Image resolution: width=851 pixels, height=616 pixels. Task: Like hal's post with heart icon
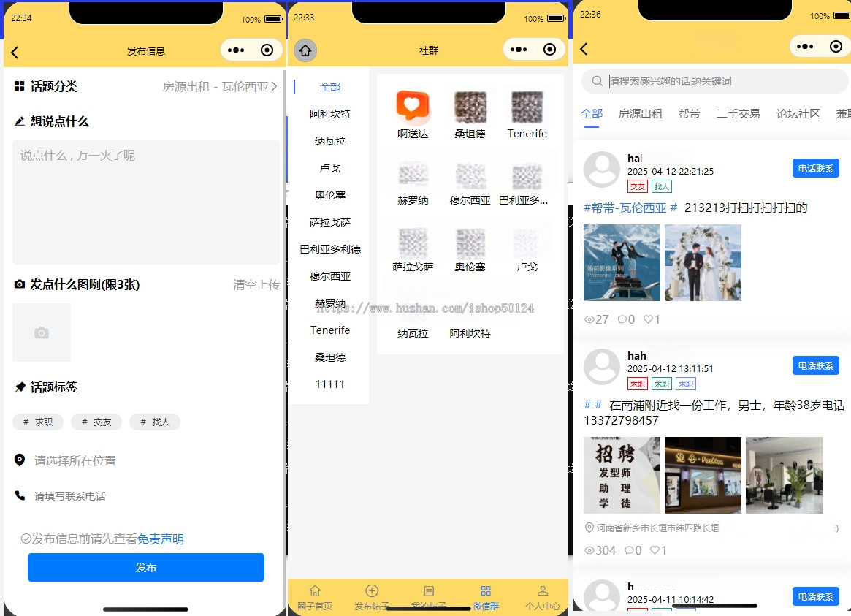(x=647, y=319)
